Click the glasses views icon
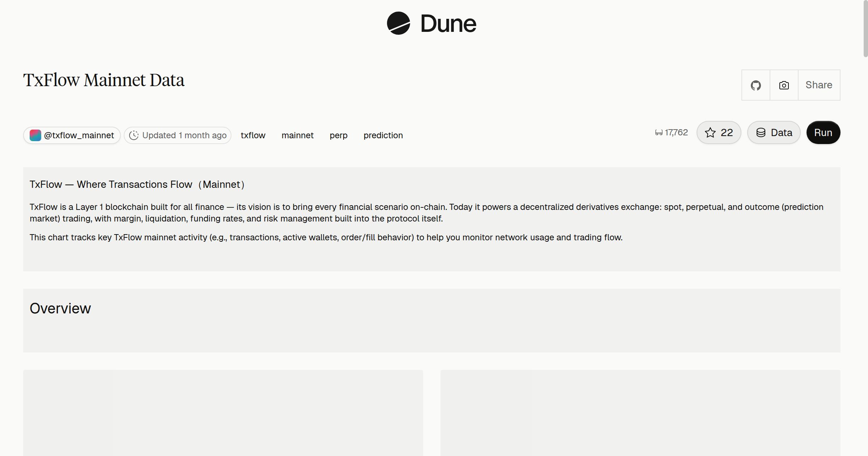868x456 pixels. point(659,133)
